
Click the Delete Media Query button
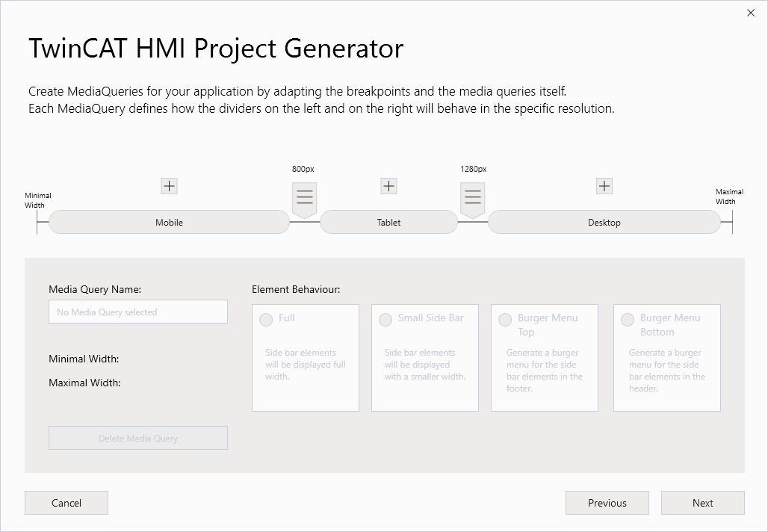point(138,438)
